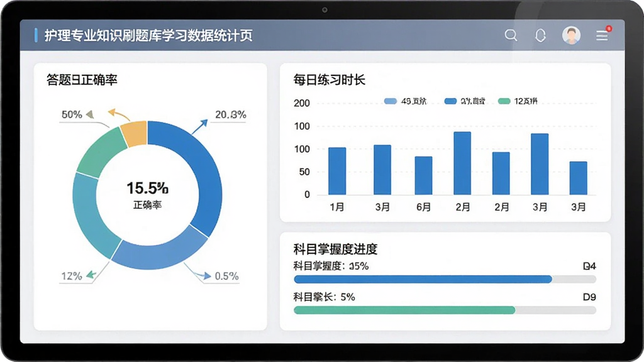
Task: Toggle the green 12 legend series
Action: [518, 101]
